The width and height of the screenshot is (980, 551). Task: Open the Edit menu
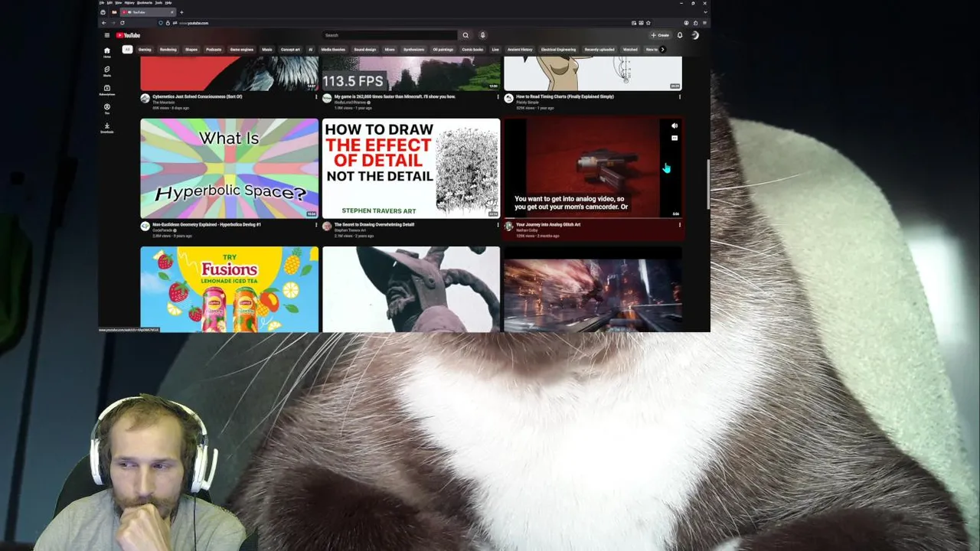[109, 3]
